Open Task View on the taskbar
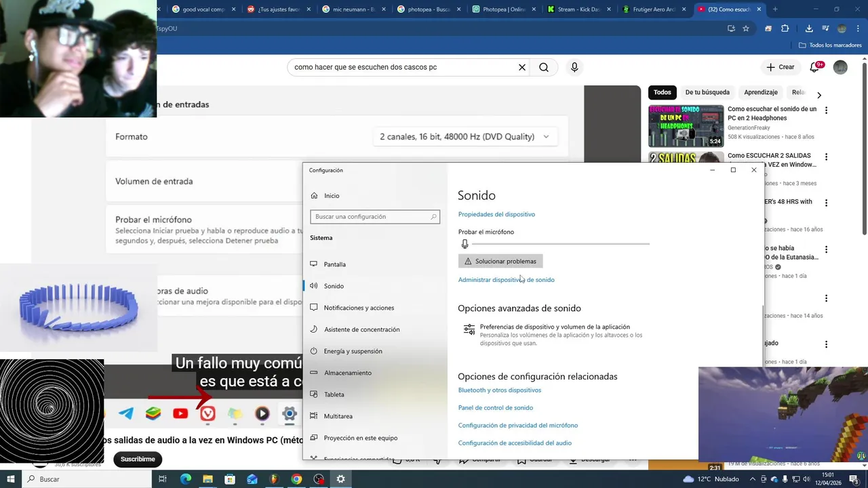Viewport: 868px width, 488px height. [163, 479]
